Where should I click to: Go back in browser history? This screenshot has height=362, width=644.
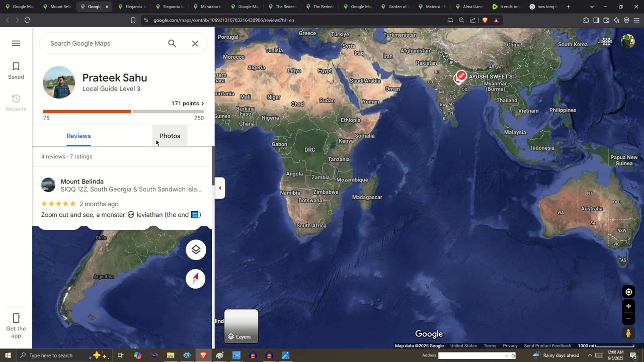(7, 20)
